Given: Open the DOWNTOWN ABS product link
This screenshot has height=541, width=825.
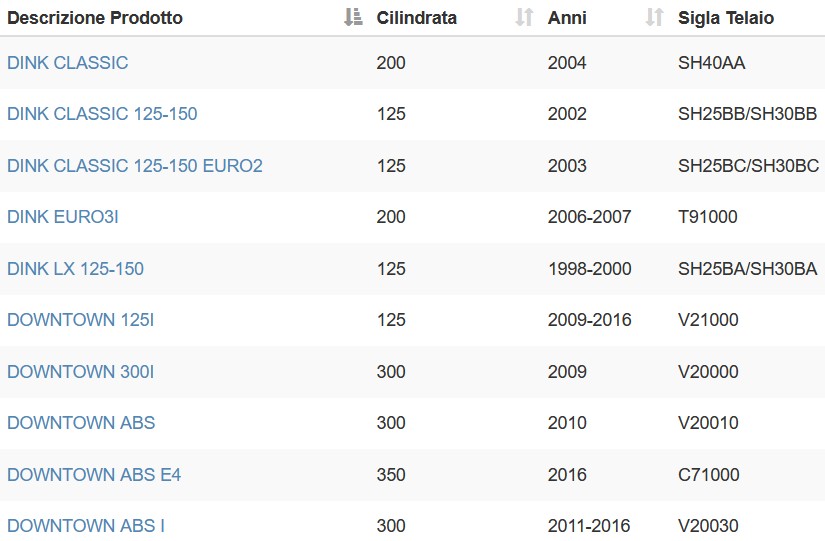Looking at the screenshot, I should [x=81, y=423].
